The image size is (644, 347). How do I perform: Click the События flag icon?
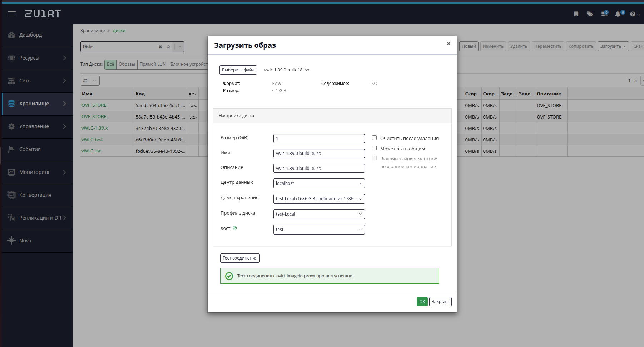point(11,149)
